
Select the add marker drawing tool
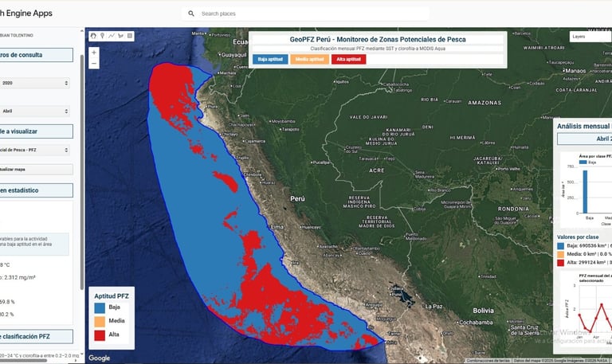coord(102,36)
